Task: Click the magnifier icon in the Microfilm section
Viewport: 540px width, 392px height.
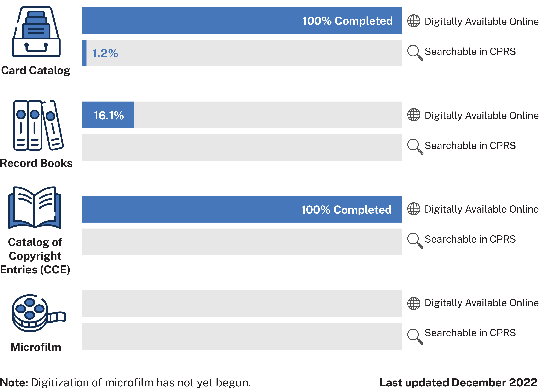Action: tap(415, 336)
